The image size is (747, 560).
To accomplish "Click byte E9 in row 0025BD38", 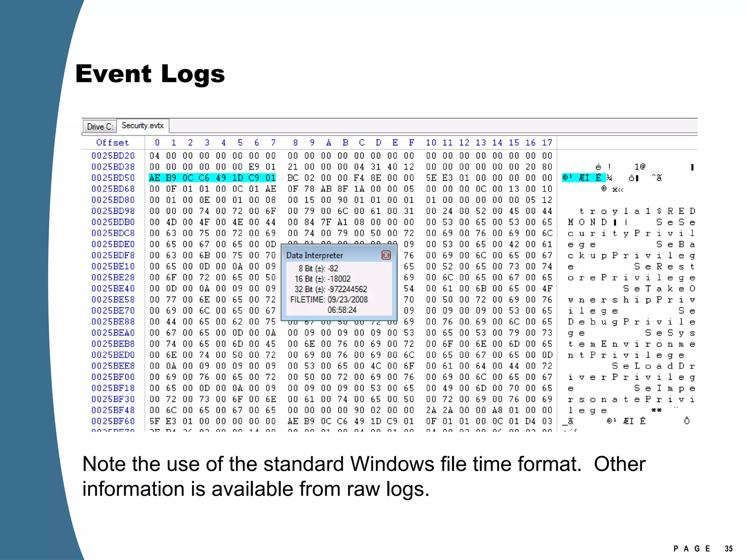I will pos(254,167).
